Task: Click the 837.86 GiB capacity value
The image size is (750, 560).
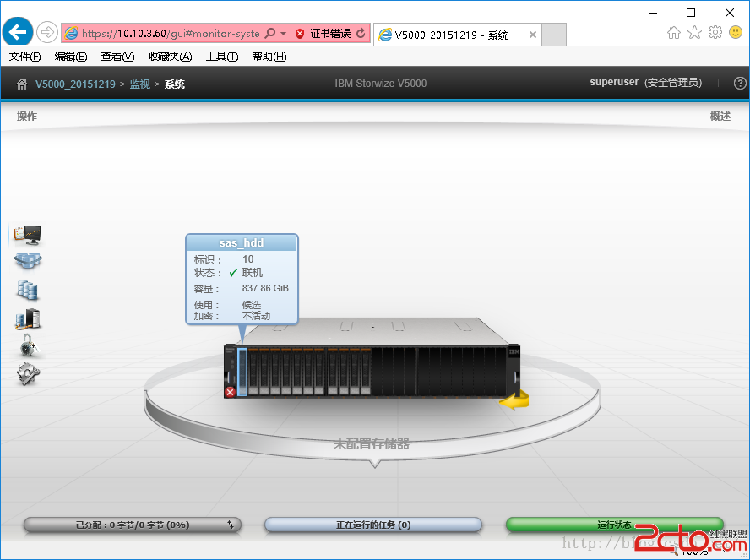Action: [265, 288]
